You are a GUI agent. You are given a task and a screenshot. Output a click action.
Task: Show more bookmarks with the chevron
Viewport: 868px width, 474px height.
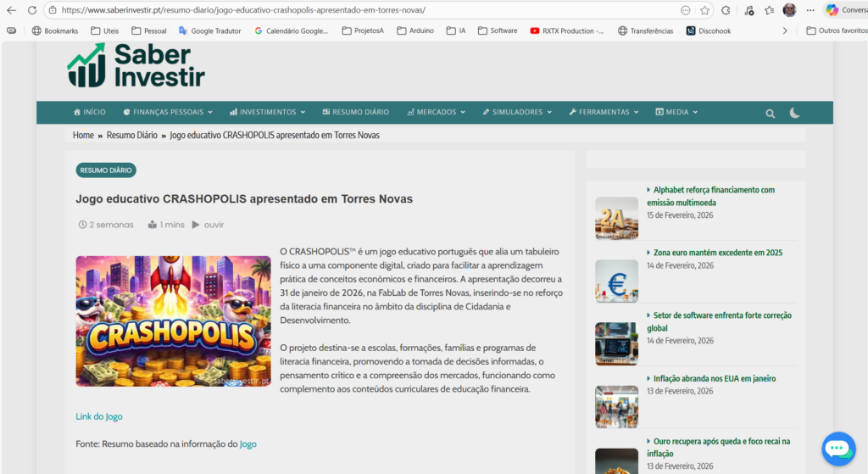pyautogui.click(x=785, y=31)
